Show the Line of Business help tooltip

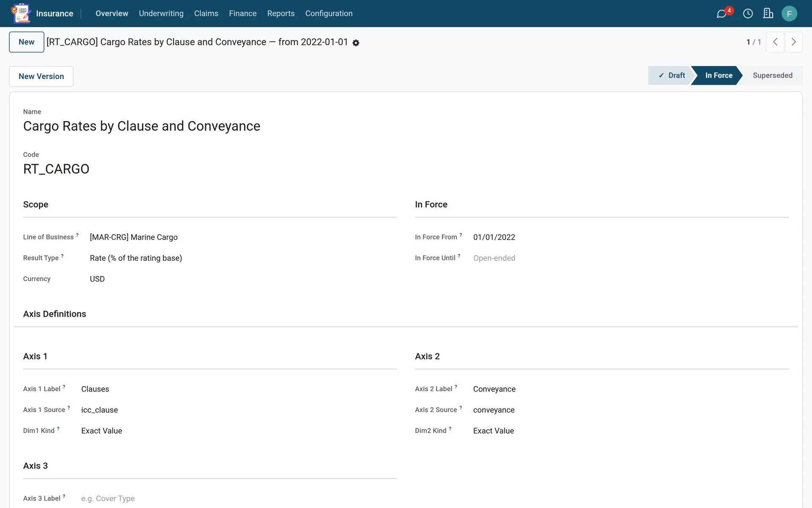pyautogui.click(x=77, y=235)
